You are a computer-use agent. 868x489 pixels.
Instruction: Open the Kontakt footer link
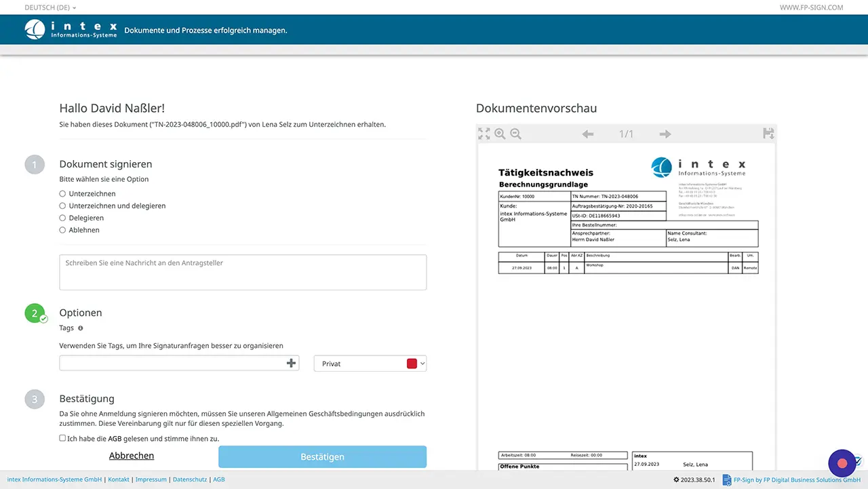pyautogui.click(x=119, y=480)
